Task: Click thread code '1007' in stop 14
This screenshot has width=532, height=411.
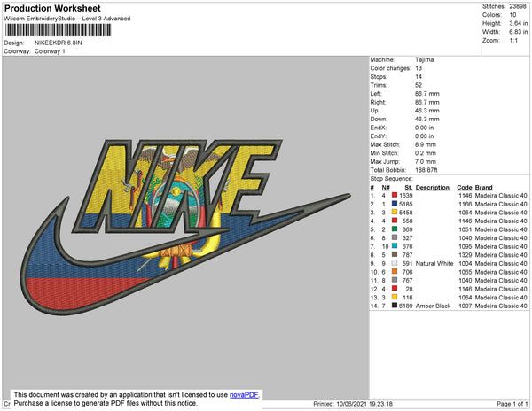Action: point(465,306)
